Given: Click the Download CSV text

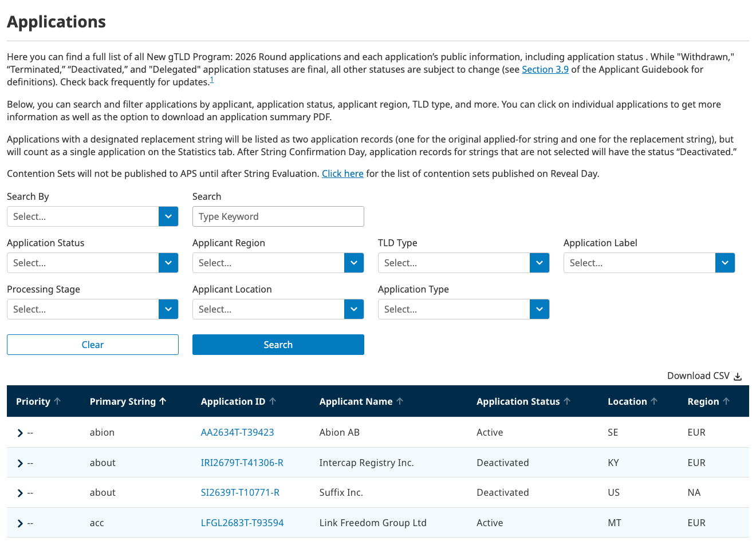Looking at the screenshot, I should [x=698, y=376].
